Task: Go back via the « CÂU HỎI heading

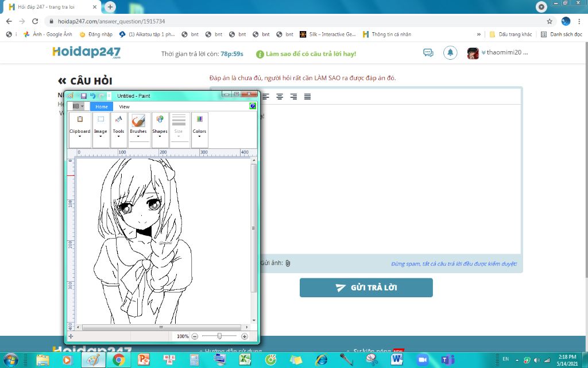Action: [x=85, y=80]
